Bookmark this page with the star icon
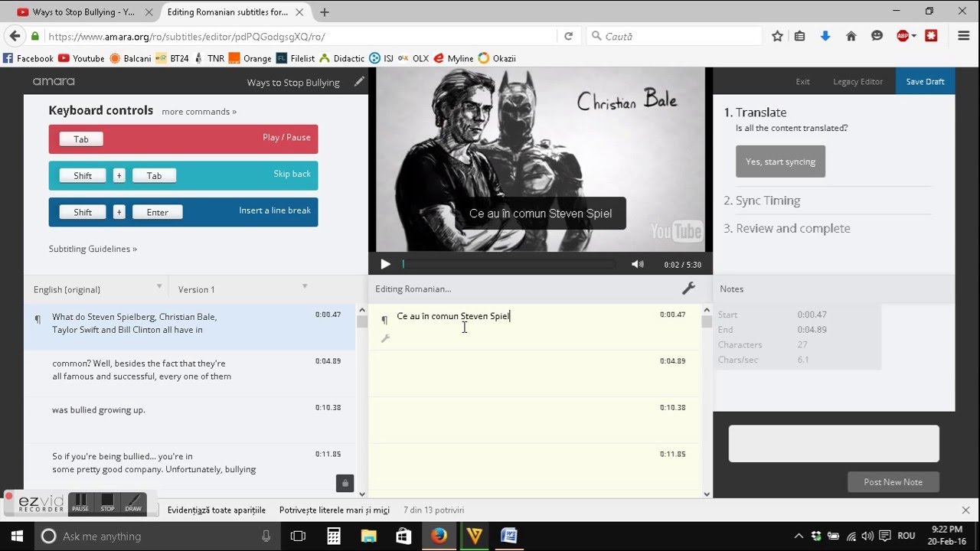 point(777,36)
